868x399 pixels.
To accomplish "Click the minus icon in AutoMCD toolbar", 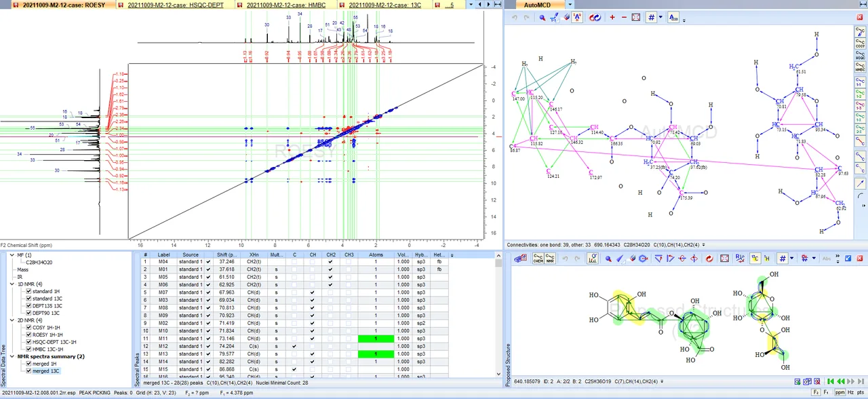I will (624, 18).
